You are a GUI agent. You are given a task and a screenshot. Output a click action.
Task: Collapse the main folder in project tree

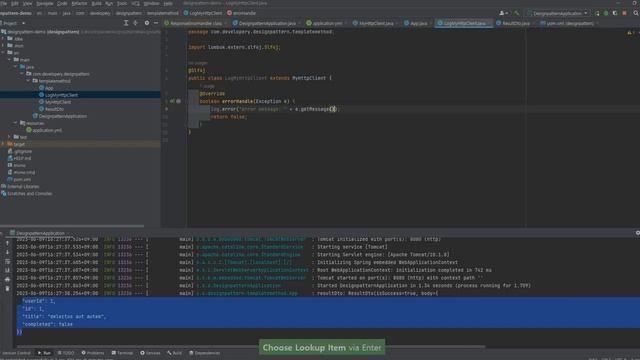click(10, 60)
